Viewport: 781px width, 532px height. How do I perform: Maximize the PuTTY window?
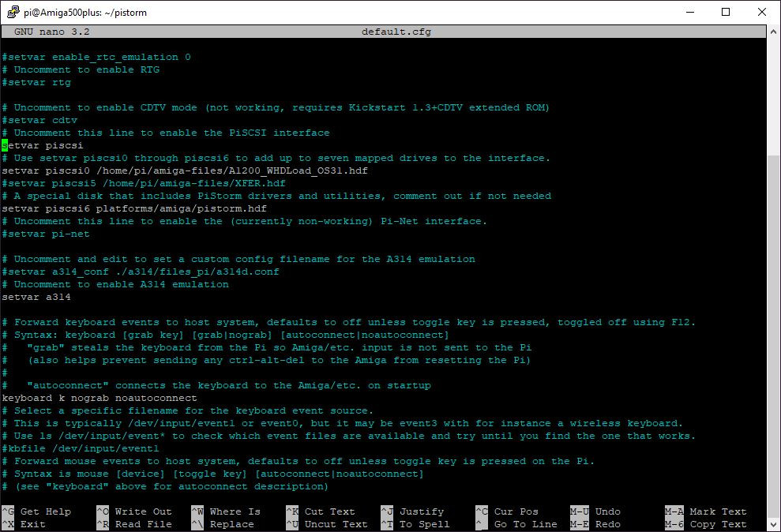726,12
